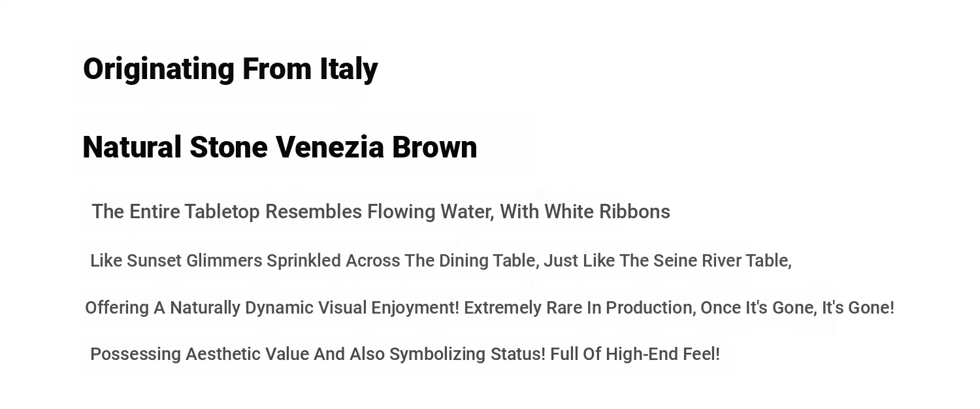This screenshot has width=980, height=409.
Task: Click the words 'White Ribbons'
Action: pyautogui.click(x=607, y=212)
